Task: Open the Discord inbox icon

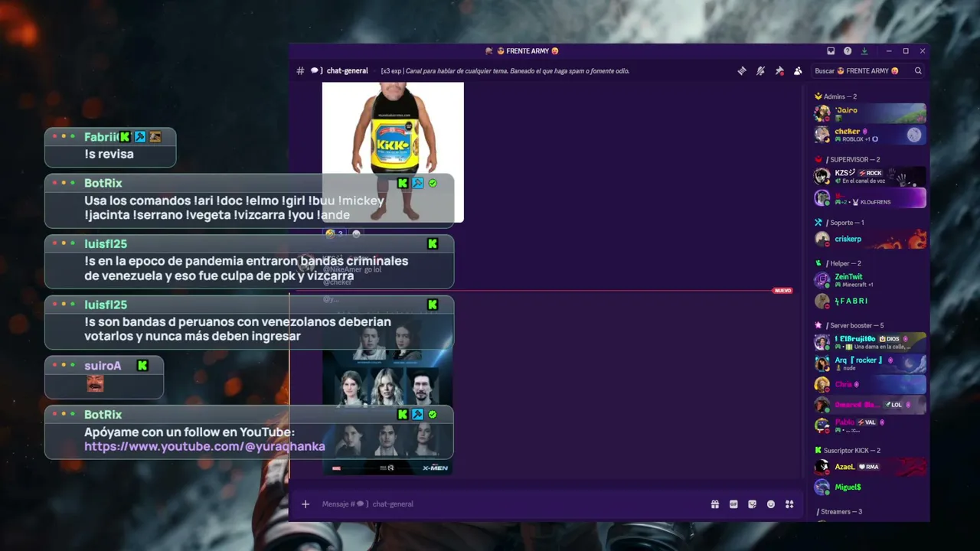Action: pos(831,51)
